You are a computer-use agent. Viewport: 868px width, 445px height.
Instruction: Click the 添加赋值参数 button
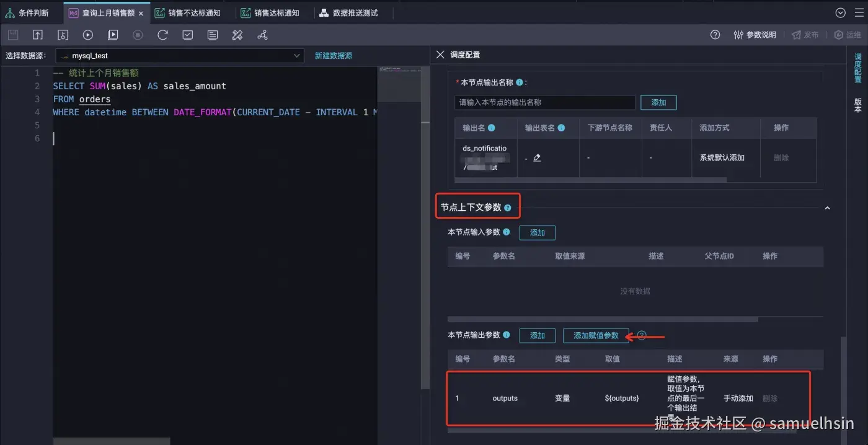[596, 335]
